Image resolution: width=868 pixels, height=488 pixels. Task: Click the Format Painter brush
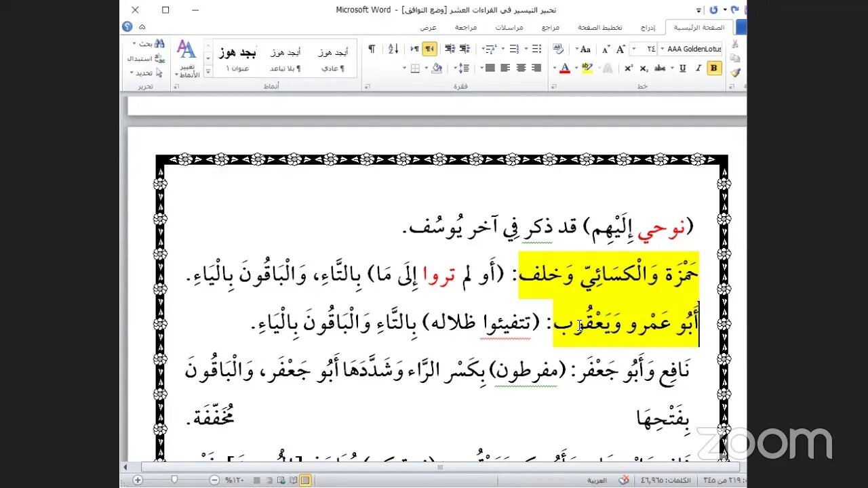(x=734, y=73)
